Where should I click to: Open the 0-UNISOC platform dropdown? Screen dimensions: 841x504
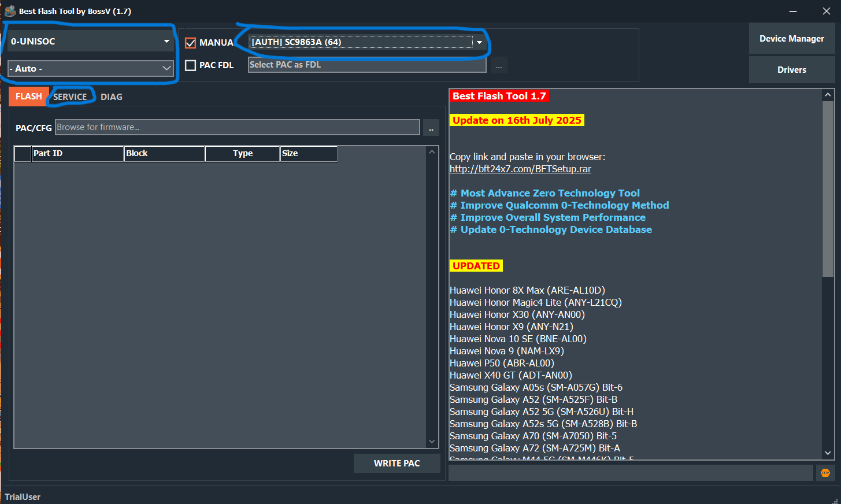(x=91, y=42)
